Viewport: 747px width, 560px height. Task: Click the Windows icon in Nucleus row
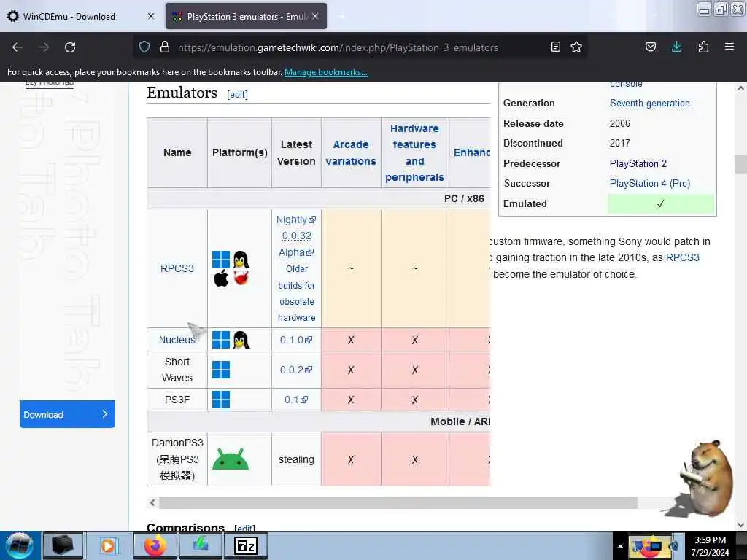221,340
